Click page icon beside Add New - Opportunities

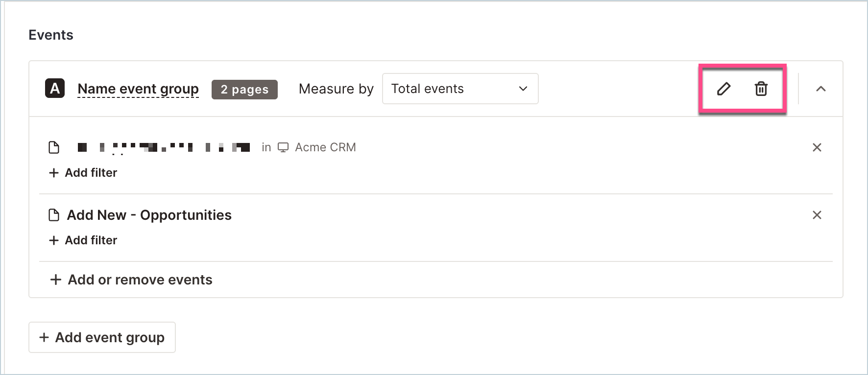[x=54, y=215]
